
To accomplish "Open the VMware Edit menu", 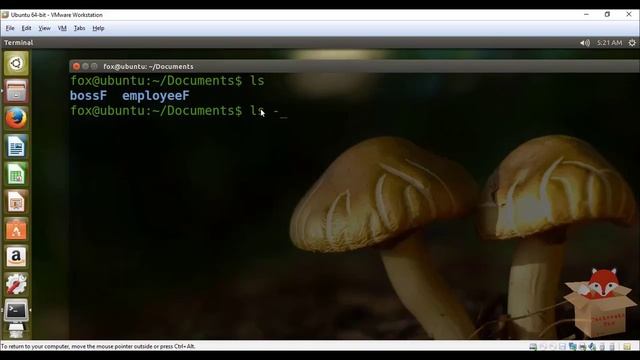I will point(26,28).
